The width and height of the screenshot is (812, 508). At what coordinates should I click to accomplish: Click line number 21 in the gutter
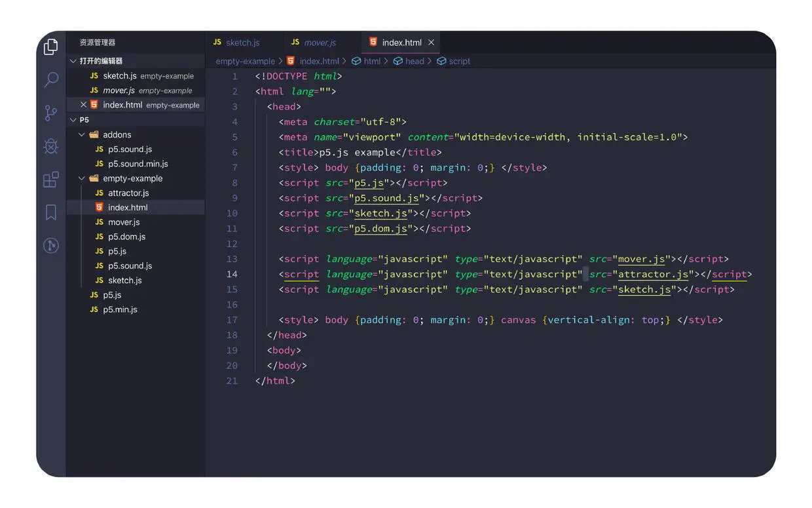232,381
